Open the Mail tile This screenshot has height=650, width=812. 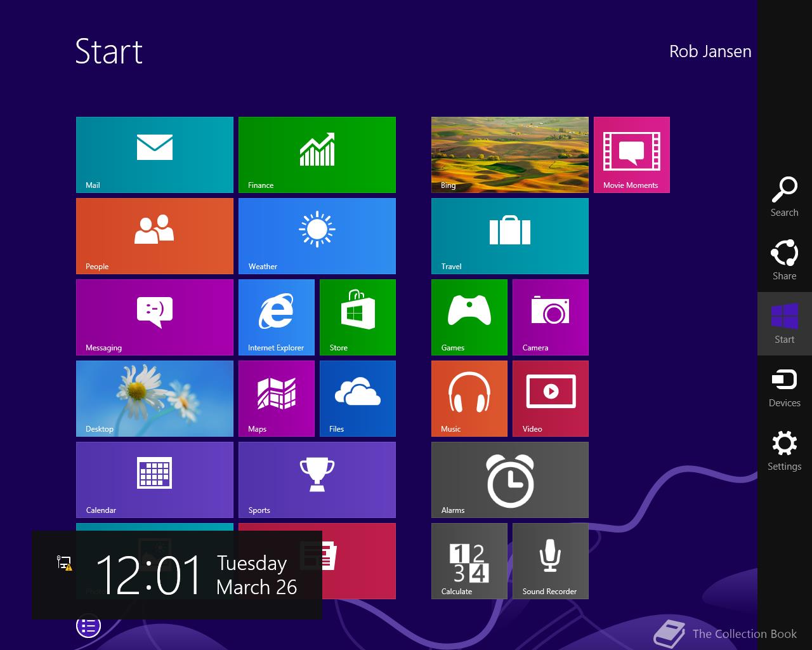(x=155, y=155)
